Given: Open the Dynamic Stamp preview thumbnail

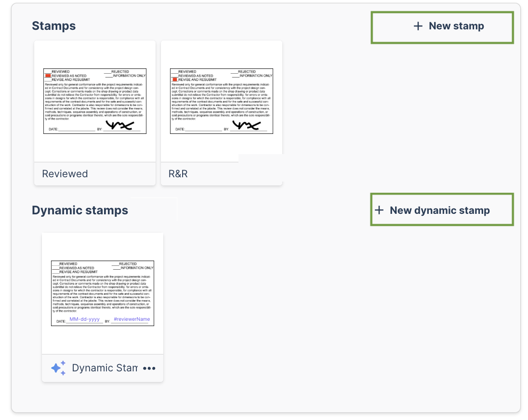Looking at the screenshot, I should pos(103,293).
